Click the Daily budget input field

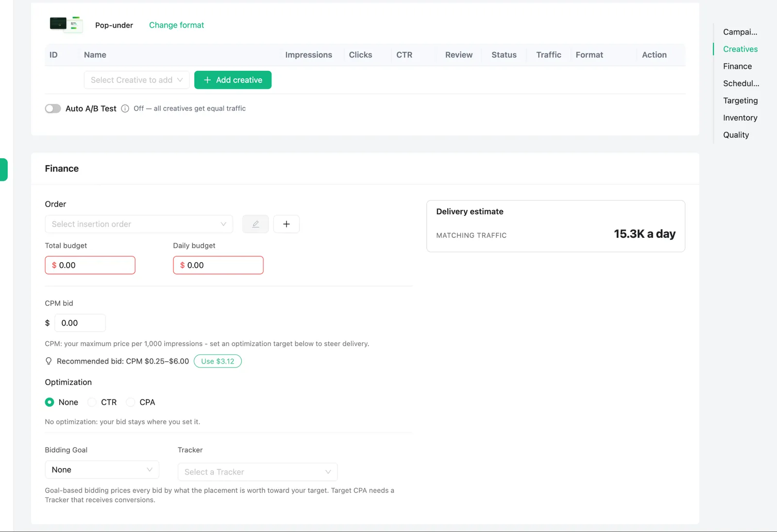218,265
